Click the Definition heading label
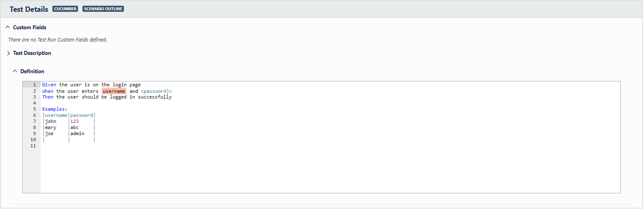The width and height of the screenshot is (644, 210). (x=33, y=71)
